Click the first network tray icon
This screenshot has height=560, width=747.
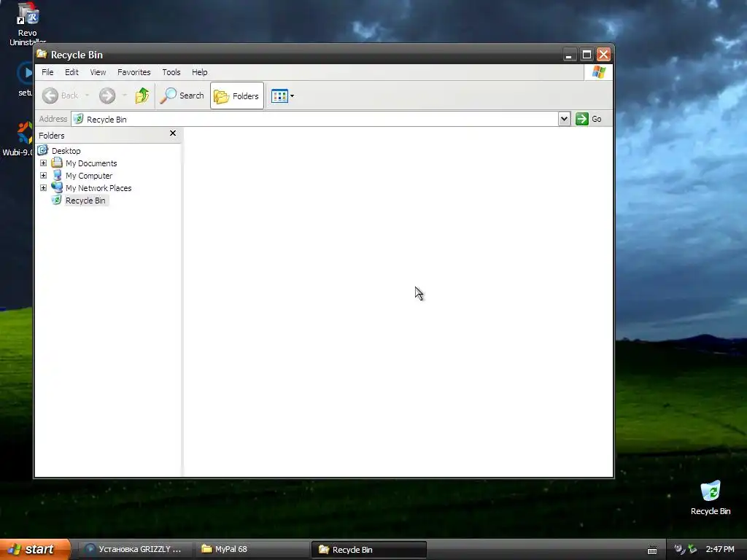680,549
